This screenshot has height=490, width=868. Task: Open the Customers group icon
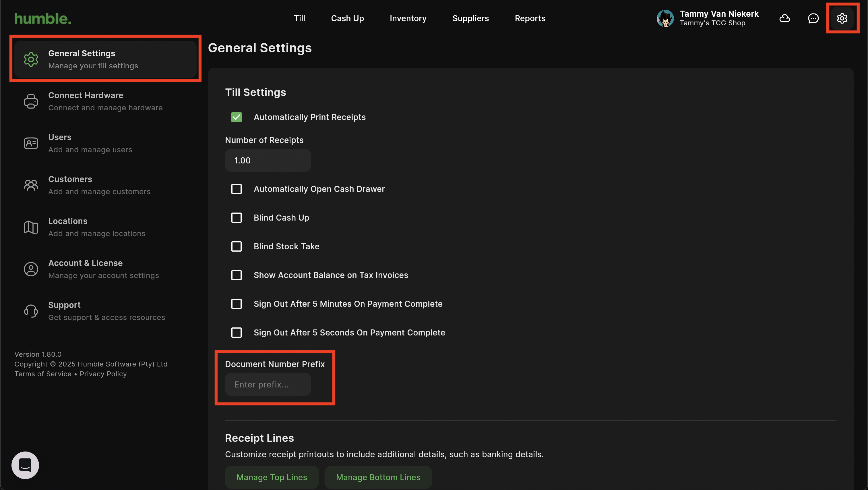click(31, 185)
